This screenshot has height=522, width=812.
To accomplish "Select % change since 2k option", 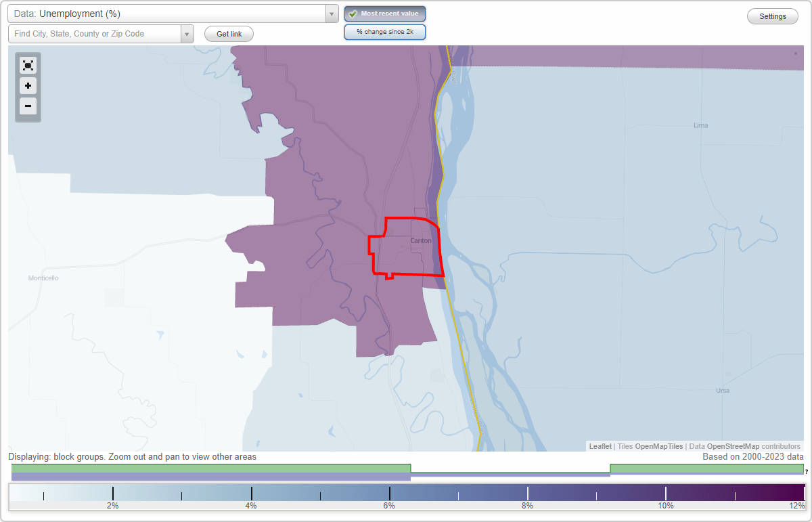I will 385,32.
